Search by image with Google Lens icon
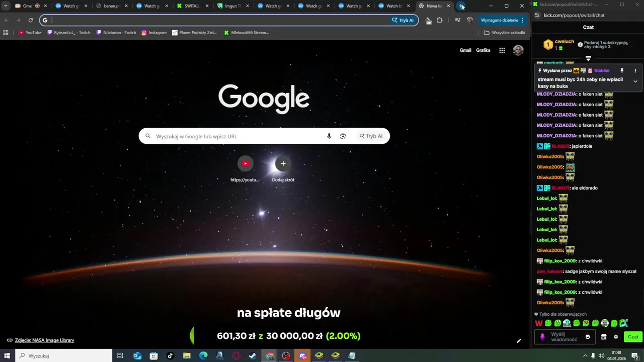The image size is (644, 362). [343, 136]
